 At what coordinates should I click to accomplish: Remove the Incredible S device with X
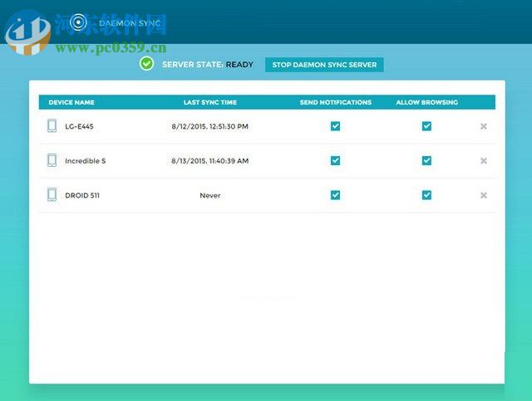tap(484, 161)
